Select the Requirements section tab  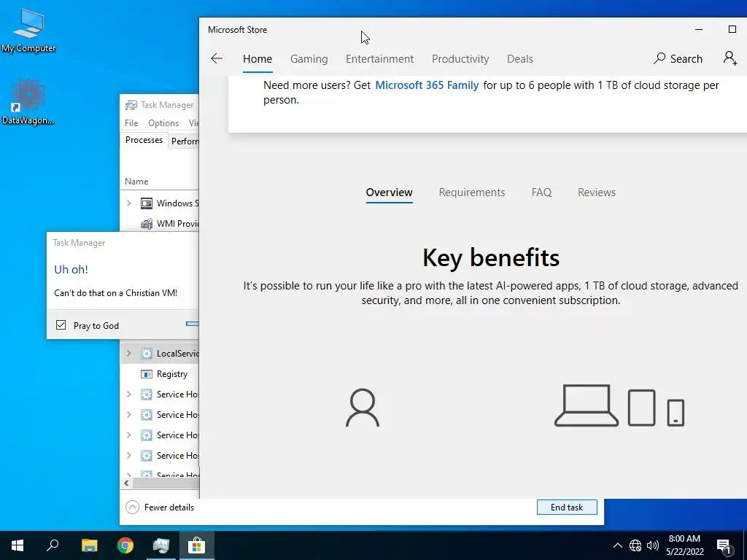tap(472, 192)
